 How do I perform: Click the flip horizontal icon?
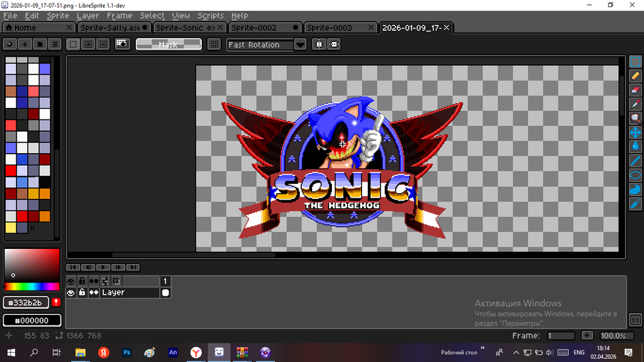(334, 44)
